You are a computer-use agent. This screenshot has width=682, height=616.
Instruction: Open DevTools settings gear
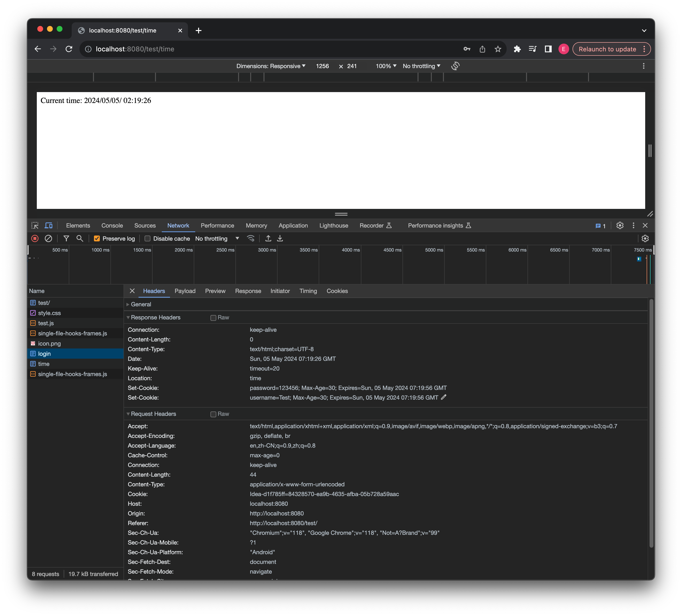pos(620,225)
